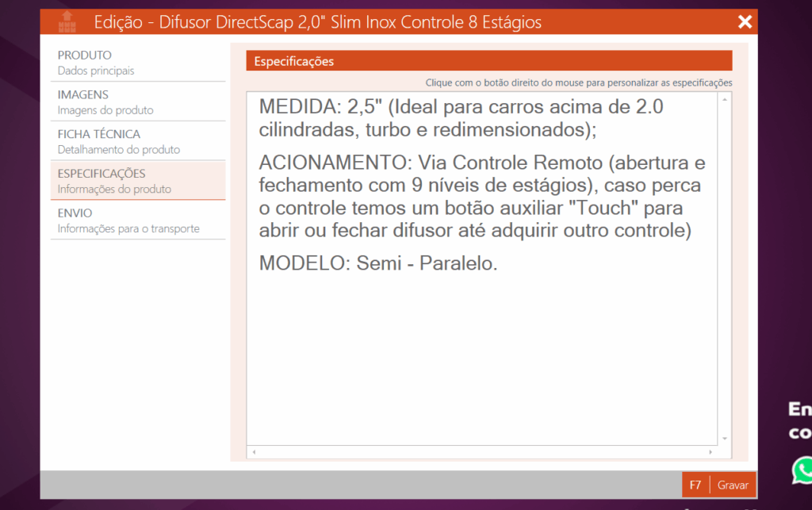This screenshot has height=510, width=812.
Task: Click the MODELO: Semi - Paralelo line
Action: tap(378, 264)
